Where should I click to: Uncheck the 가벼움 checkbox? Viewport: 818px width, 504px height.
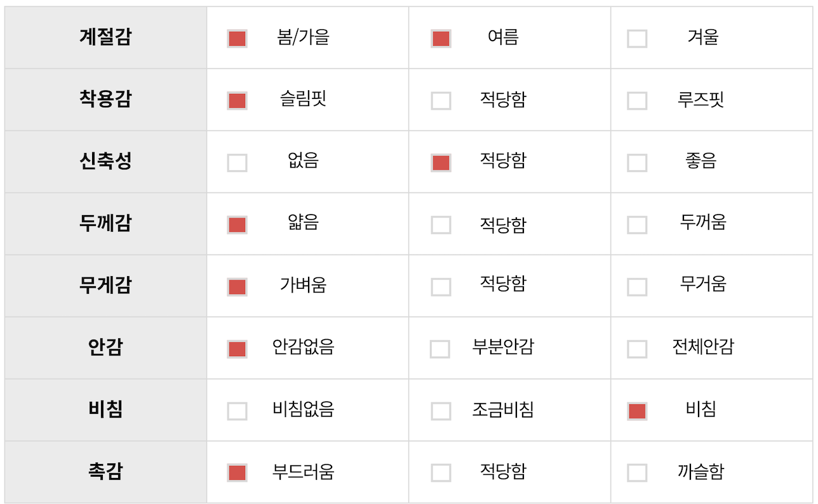(237, 287)
